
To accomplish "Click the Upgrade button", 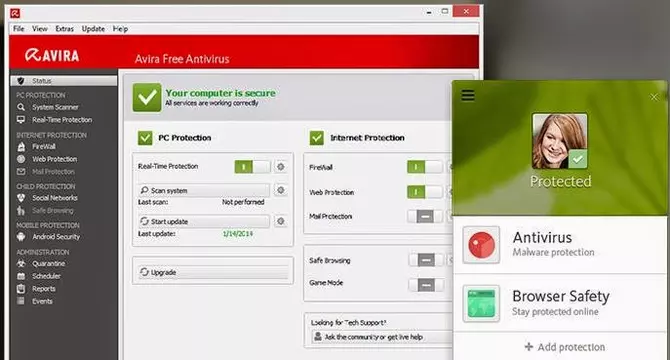I will click(213, 272).
